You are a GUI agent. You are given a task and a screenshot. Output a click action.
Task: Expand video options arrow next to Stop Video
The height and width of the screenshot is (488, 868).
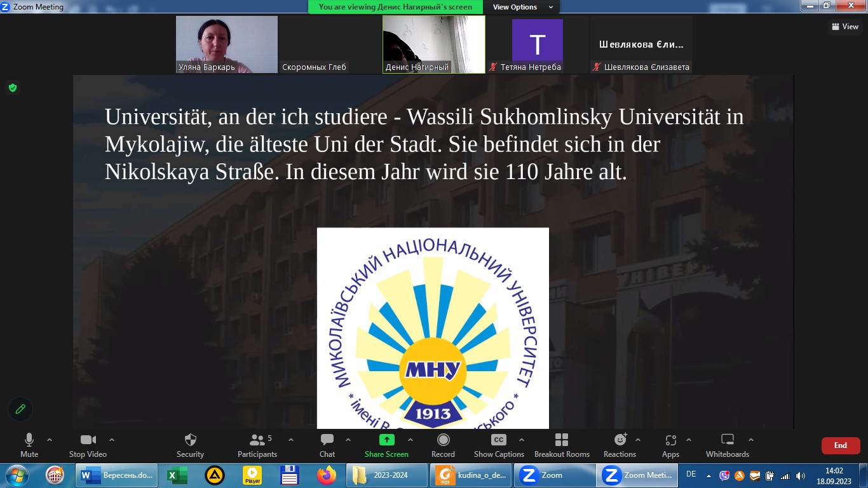click(x=112, y=440)
